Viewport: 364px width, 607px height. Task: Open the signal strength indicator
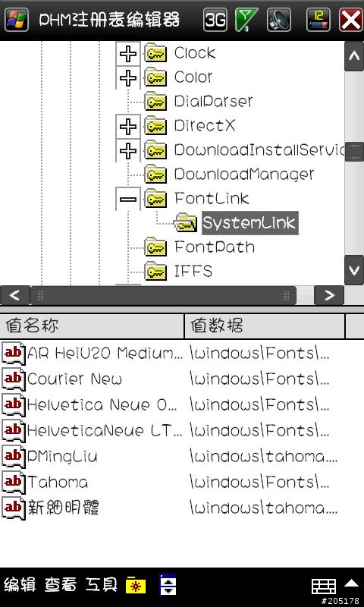pos(246,20)
